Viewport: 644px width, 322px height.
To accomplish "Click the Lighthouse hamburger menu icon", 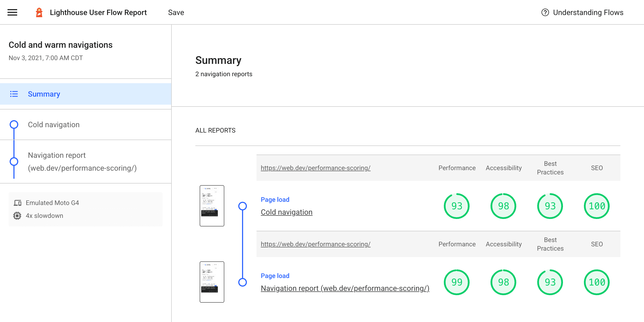I will 12,12.
